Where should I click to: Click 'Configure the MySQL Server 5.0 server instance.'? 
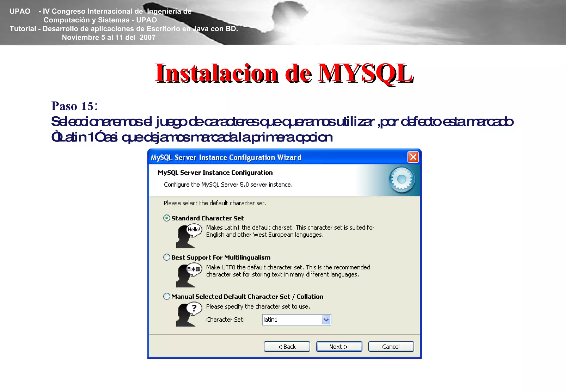click(x=228, y=185)
